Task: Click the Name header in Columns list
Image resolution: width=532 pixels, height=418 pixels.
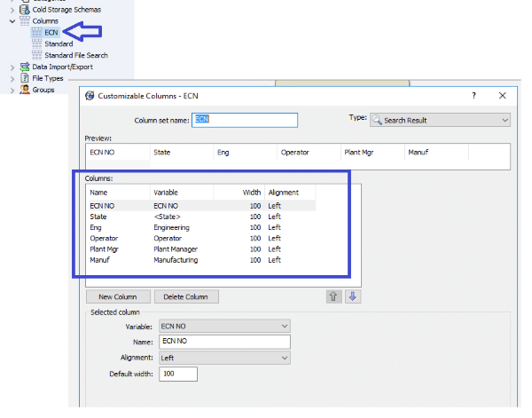Action: 118,193
